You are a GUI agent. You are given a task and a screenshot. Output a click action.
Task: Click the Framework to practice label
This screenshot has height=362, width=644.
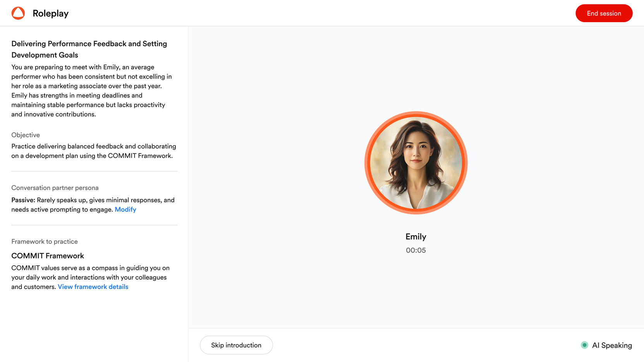coord(45,242)
